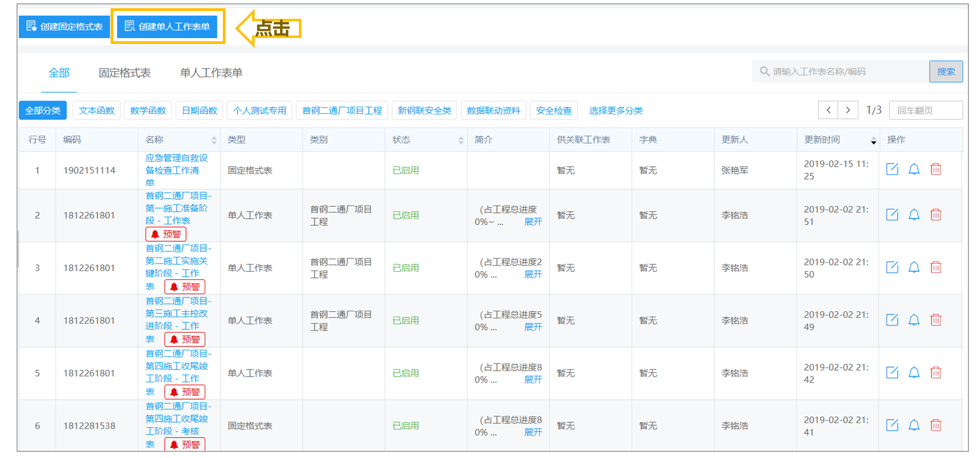Select the 数学函数 category filter
The height and width of the screenshot is (458, 980).
pos(148,111)
